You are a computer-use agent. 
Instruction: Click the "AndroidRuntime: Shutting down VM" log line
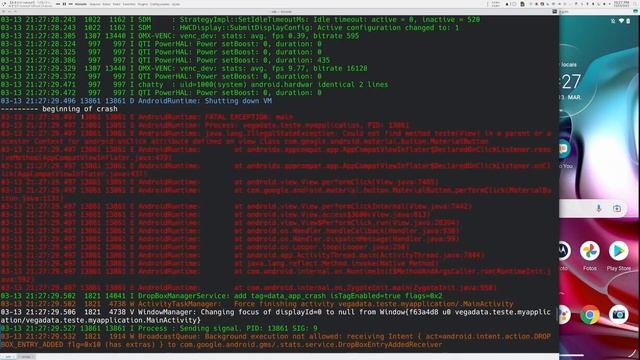coord(136,101)
